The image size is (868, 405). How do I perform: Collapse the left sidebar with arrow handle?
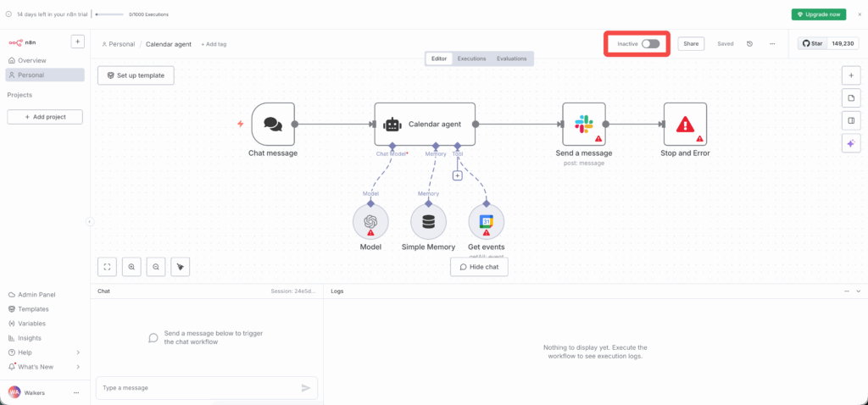tap(90, 221)
